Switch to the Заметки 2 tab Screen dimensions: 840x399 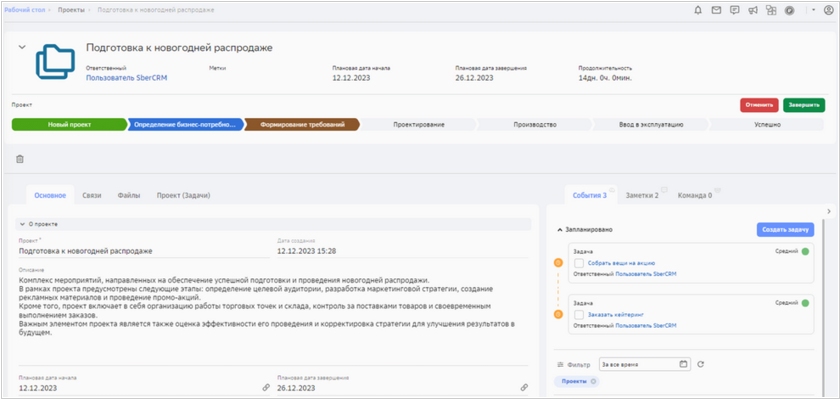pos(642,195)
